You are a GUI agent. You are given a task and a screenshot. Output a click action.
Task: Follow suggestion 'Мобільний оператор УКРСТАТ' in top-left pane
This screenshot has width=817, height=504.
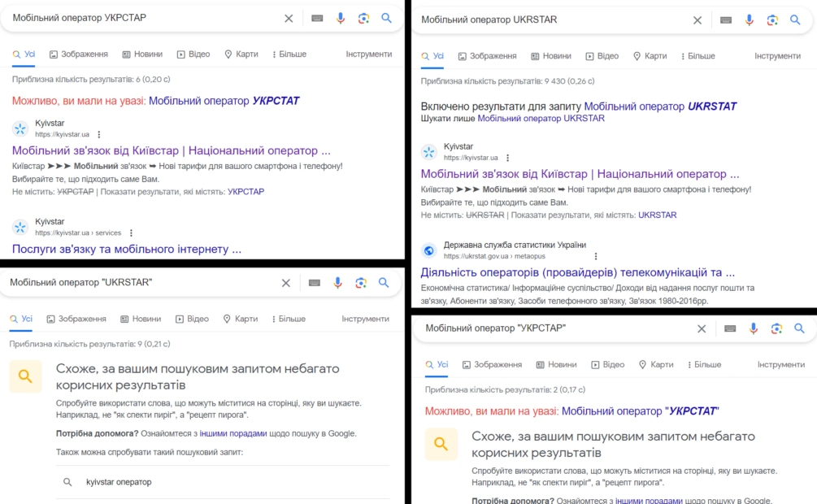(224, 101)
